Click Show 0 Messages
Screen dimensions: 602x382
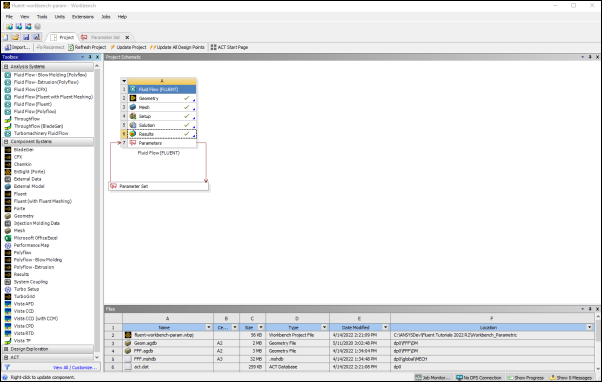(x=571, y=378)
